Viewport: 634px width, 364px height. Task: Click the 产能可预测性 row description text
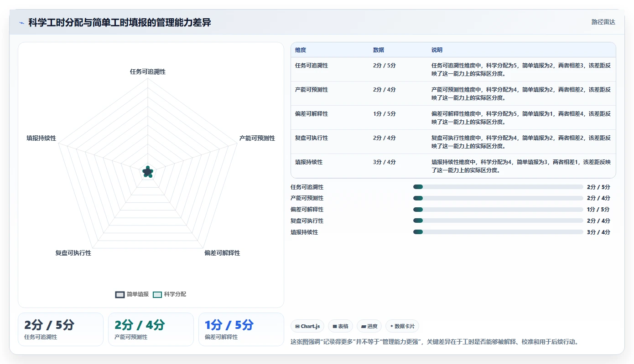point(521,93)
